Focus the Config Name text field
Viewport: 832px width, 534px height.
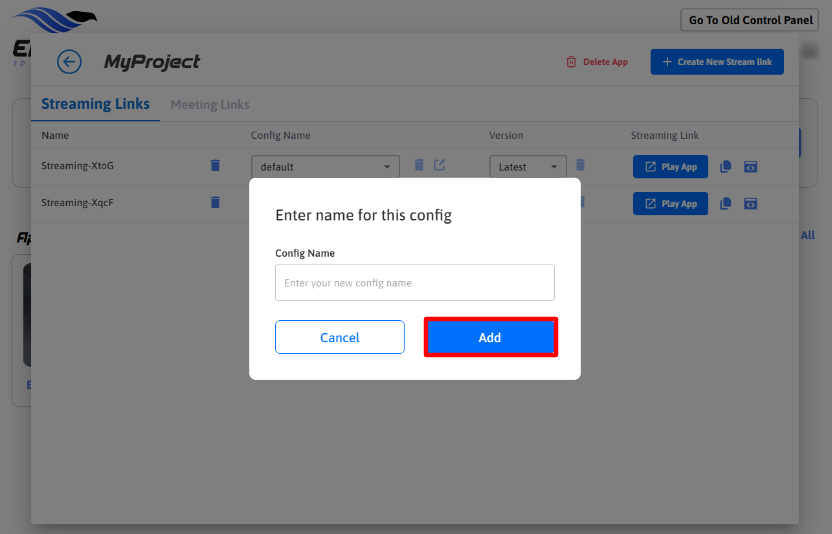tap(414, 283)
